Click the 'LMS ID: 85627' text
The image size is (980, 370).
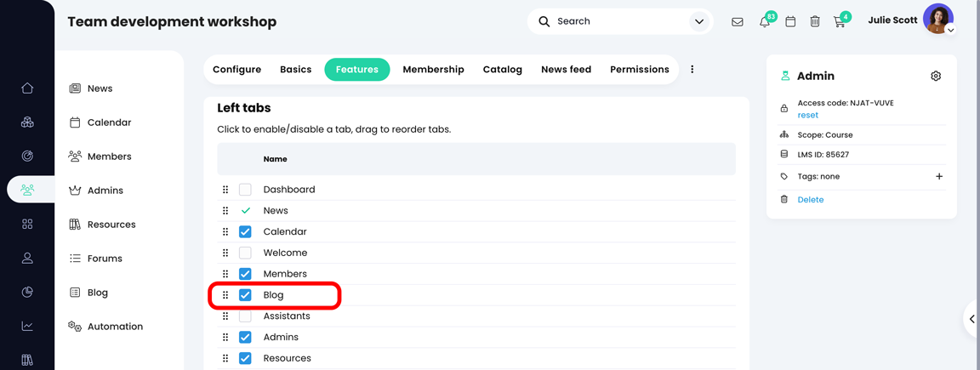pos(823,154)
